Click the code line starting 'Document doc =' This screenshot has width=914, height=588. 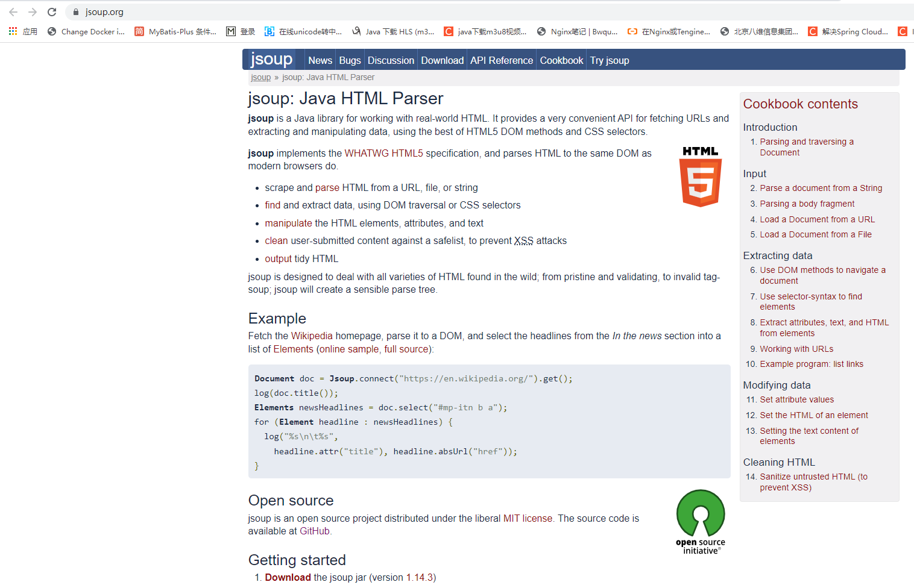414,378
